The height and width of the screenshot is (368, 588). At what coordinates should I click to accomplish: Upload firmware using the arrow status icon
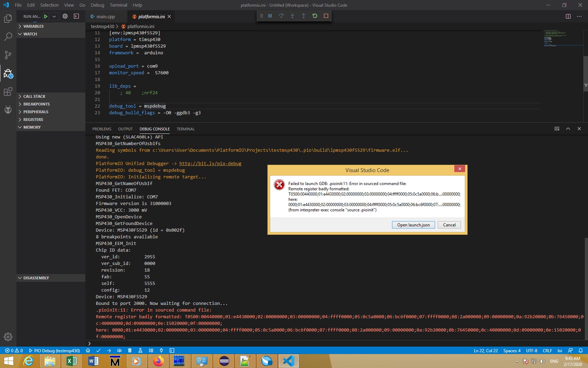coord(109,350)
